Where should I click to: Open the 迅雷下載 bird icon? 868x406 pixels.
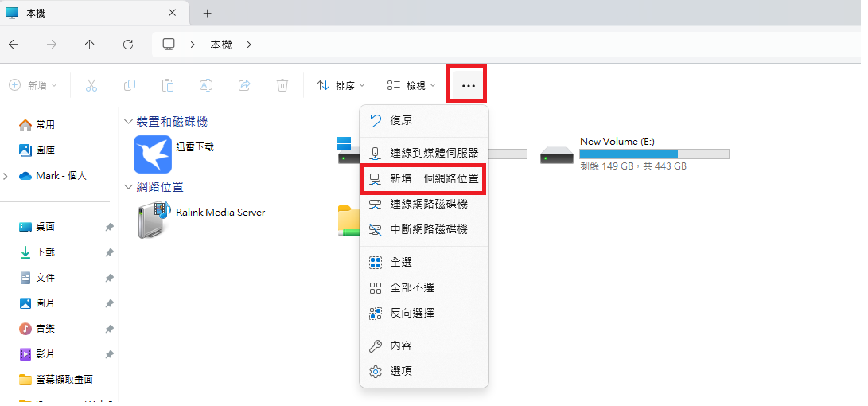pos(153,154)
